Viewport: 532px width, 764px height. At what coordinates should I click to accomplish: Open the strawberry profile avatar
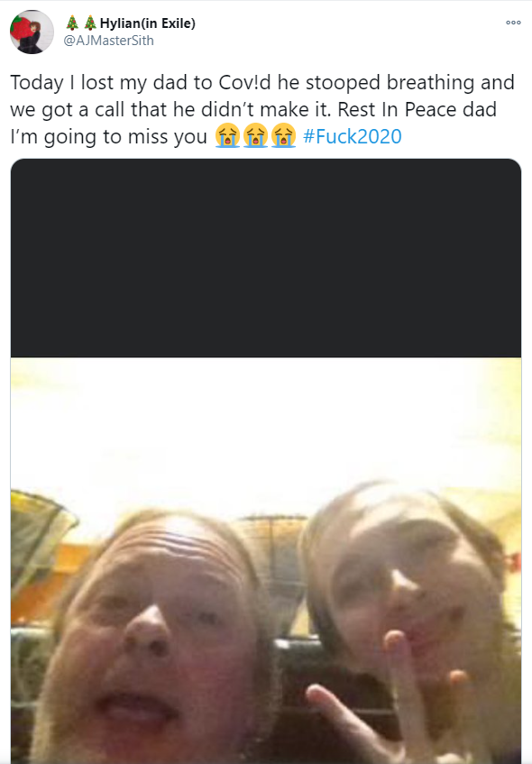(x=32, y=32)
